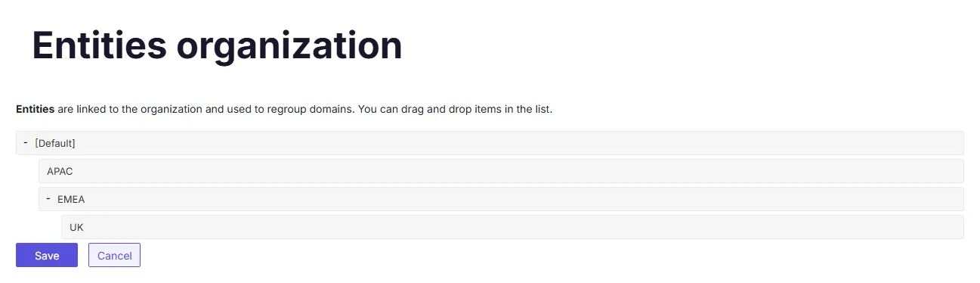Click the [Default] entity label text
The image size is (980, 283).
(x=55, y=143)
